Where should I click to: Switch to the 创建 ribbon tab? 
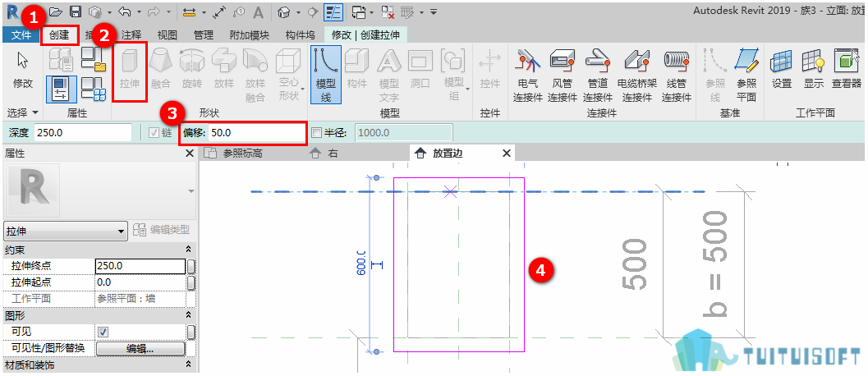(x=59, y=34)
